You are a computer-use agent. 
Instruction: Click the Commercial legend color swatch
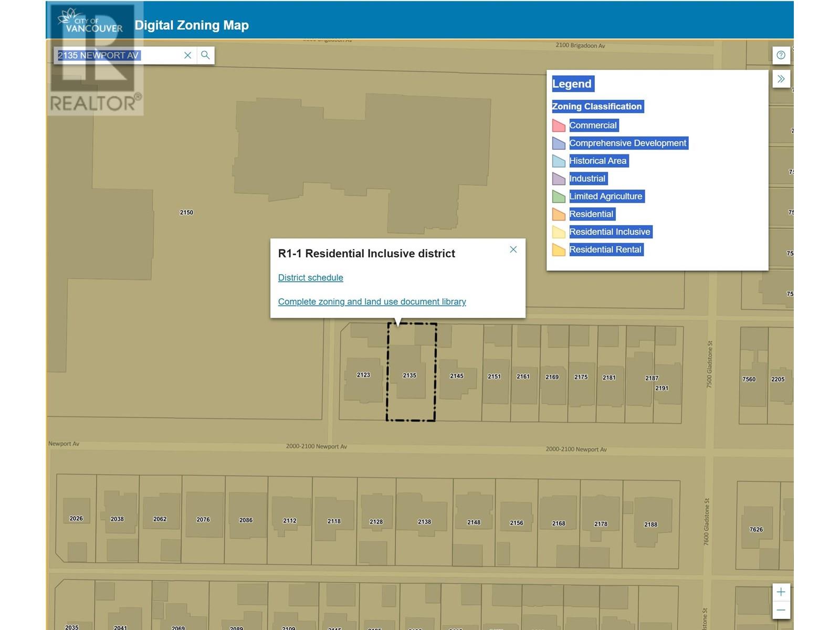point(559,125)
